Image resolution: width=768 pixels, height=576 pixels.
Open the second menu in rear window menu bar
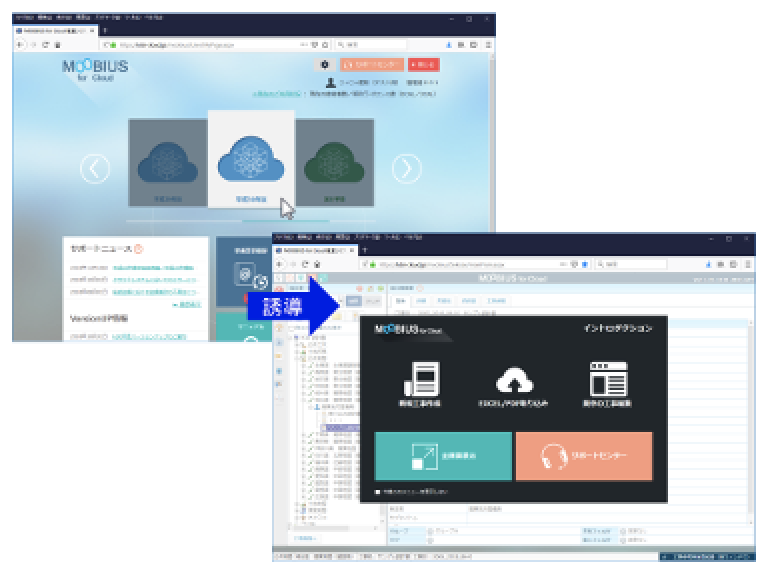(45, 17)
